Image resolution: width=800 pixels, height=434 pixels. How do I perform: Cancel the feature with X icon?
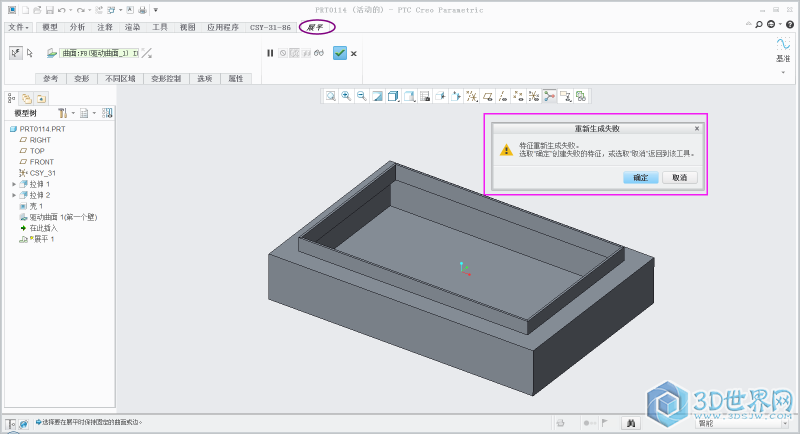coord(354,54)
